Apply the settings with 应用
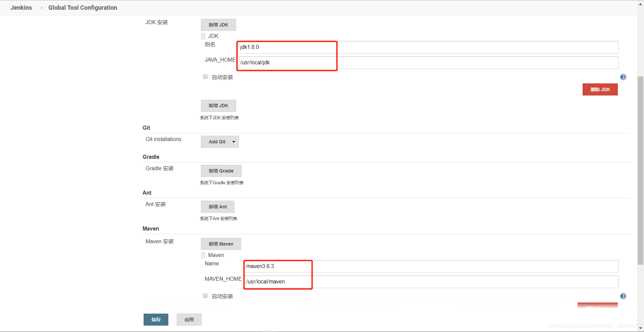 coord(189,320)
